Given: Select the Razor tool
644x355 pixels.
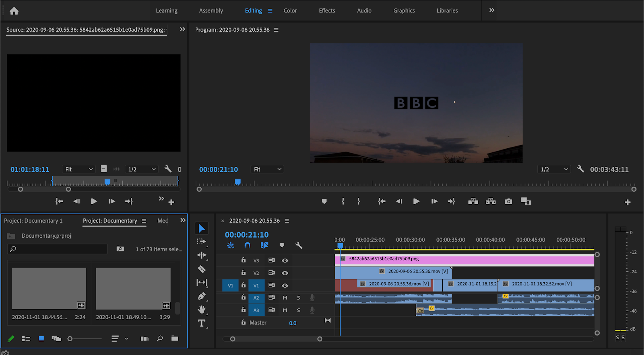Looking at the screenshot, I should (x=202, y=269).
